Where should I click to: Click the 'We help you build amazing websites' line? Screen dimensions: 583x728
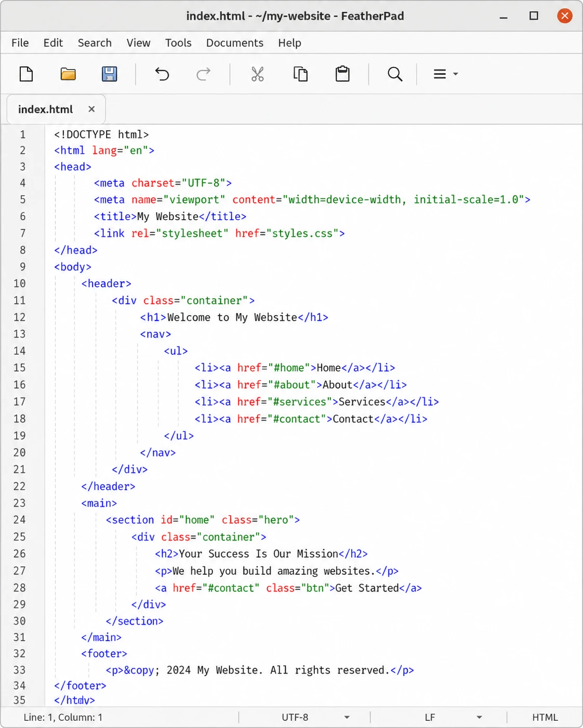coord(276,571)
